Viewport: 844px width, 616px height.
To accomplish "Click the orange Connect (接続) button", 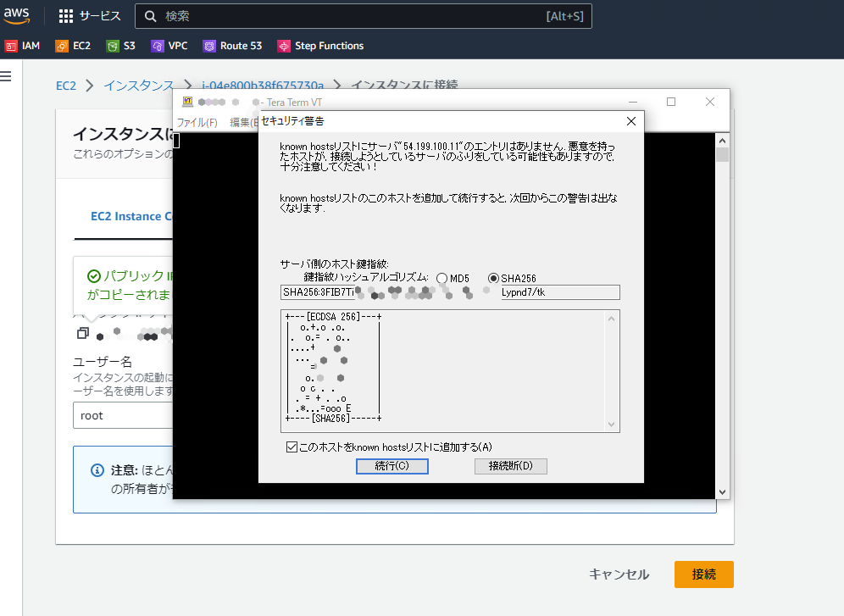I will click(x=703, y=574).
